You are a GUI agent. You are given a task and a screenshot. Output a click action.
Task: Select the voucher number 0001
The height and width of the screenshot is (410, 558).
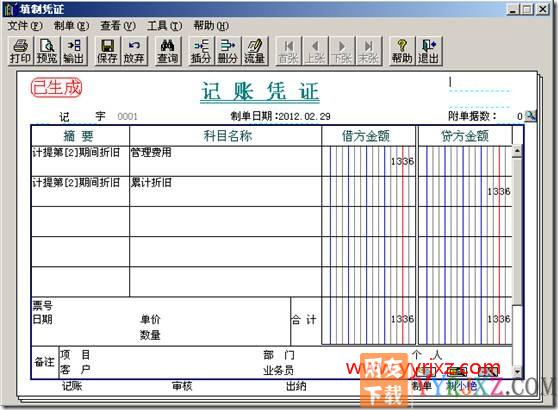(x=127, y=116)
